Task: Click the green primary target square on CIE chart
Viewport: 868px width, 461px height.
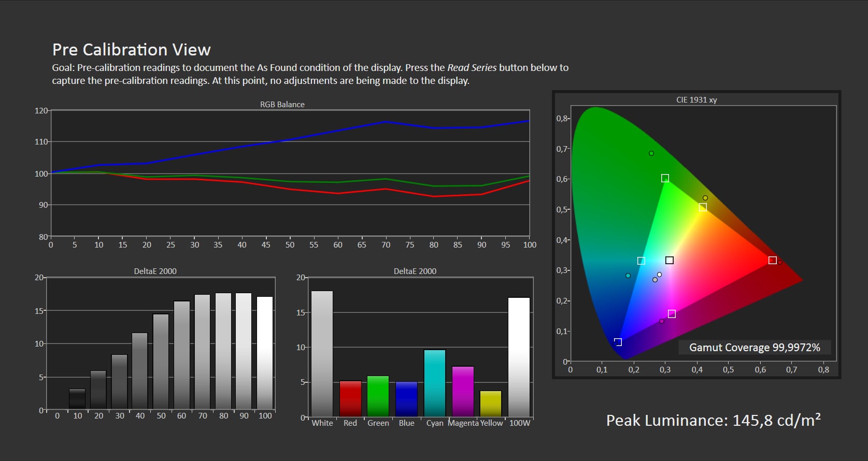Action: point(665,178)
